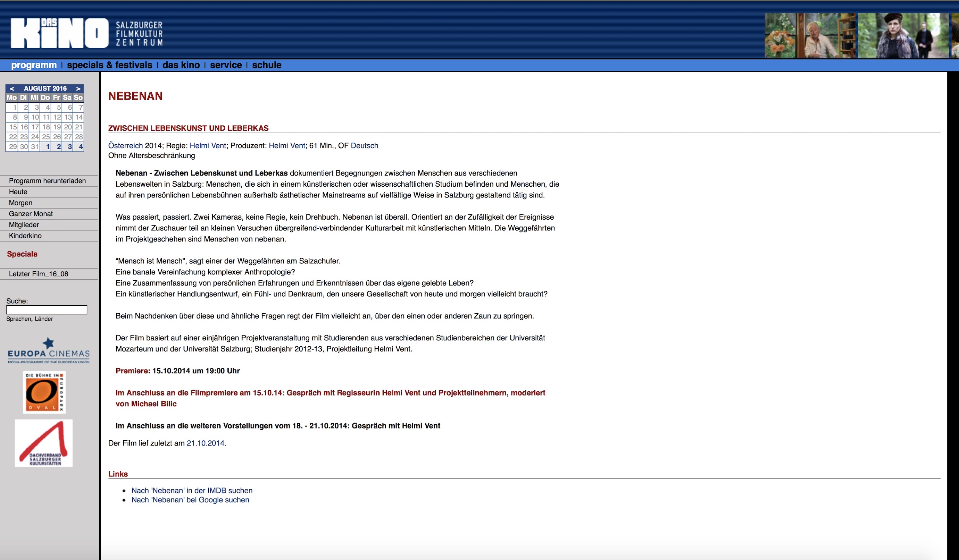Select calendar day 1 of August

(x=12, y=107)
